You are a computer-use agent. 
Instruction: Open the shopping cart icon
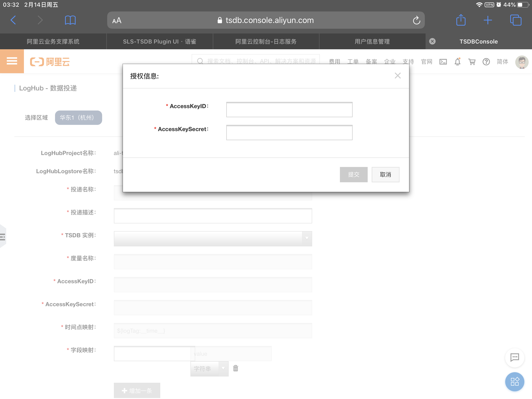tap(472, 62)
